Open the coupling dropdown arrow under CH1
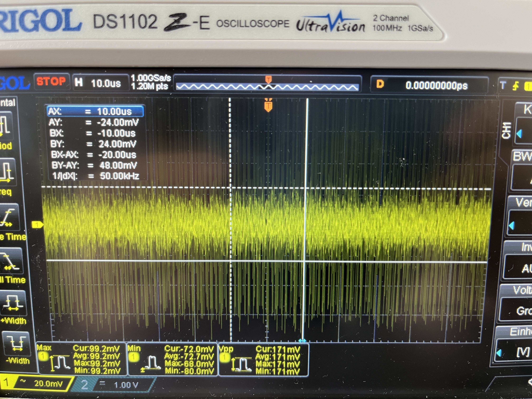Screen dimensions: 532x399 click(519, 134)
